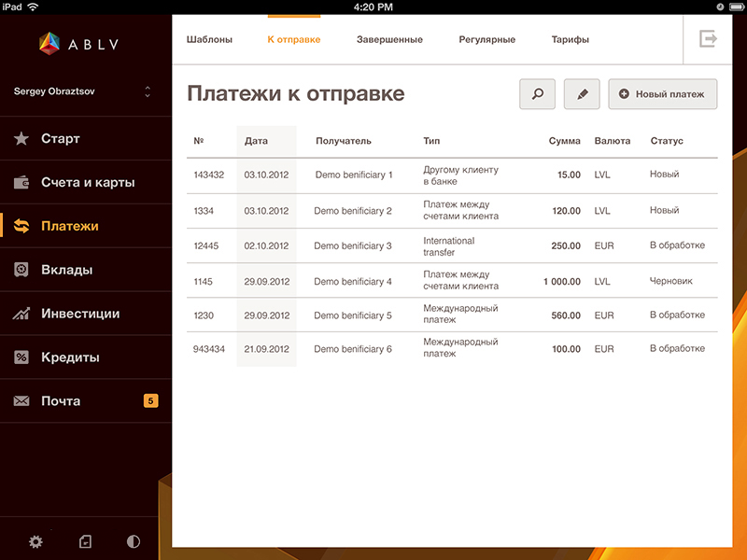Click the 250.00 amount cell
This screenshot has width=747, height=560.
pyautogui.click(x=566, y=245)
